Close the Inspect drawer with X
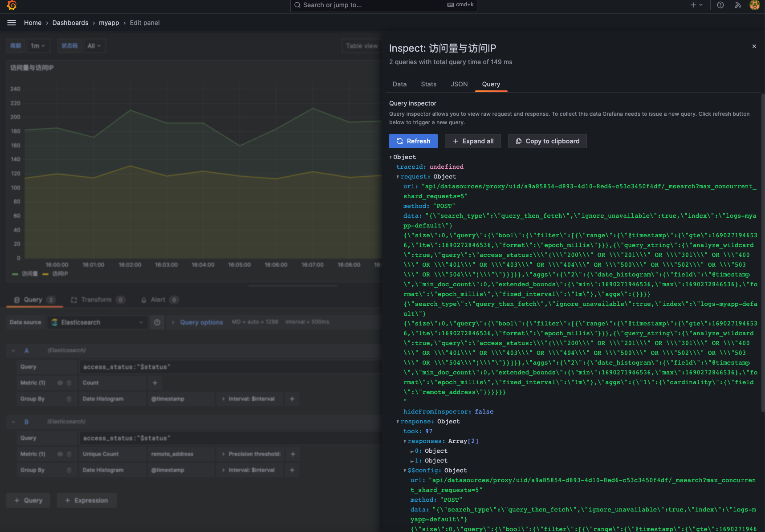Screen dimensions: 765x532 point(754,46)
